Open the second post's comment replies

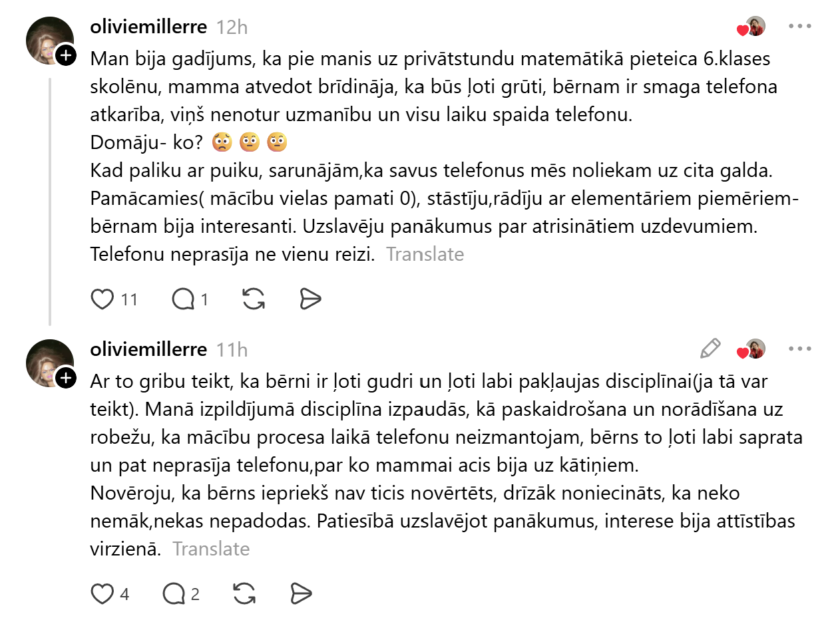[174, 594]
